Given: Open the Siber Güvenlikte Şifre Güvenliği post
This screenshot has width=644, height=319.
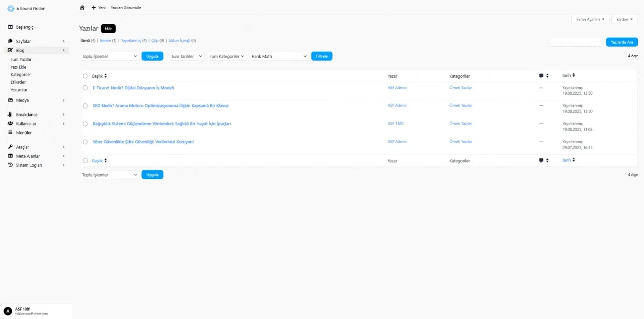Looking at the screenshot, I should 143,142.
